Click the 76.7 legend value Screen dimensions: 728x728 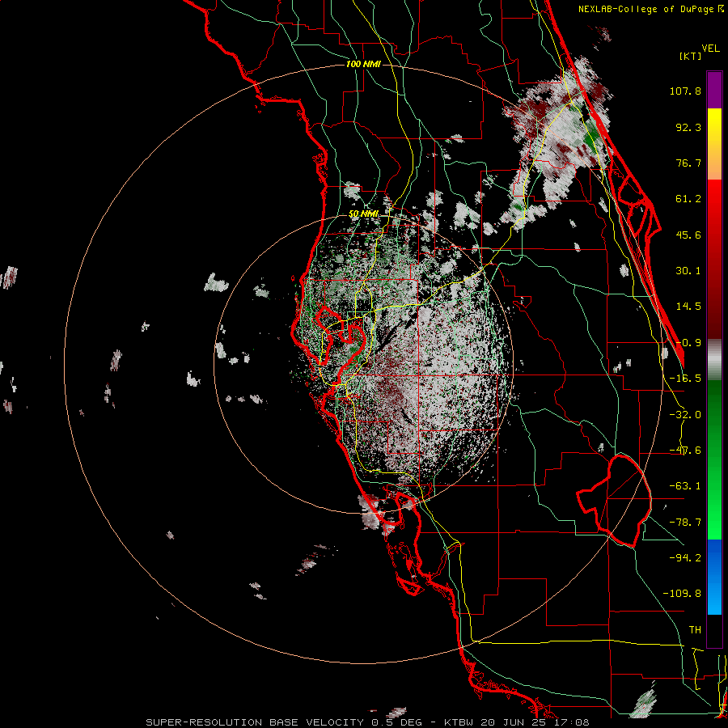(x=688, y=163)
